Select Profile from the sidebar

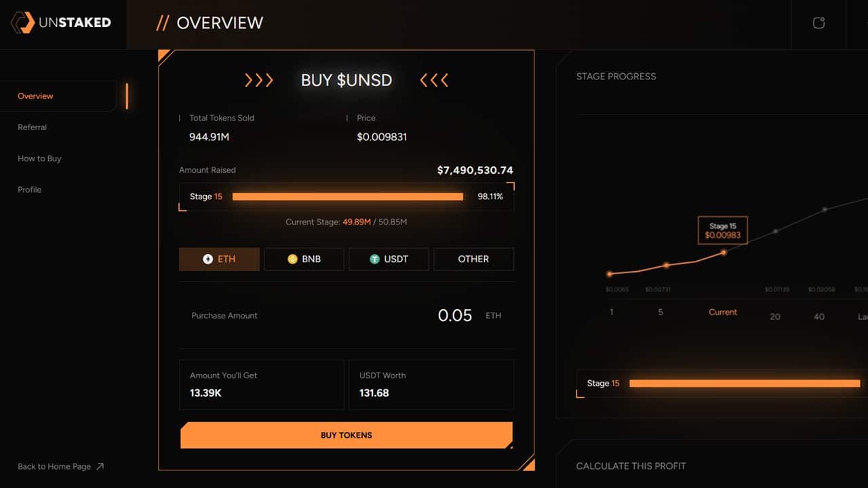[x=29, y=190]
